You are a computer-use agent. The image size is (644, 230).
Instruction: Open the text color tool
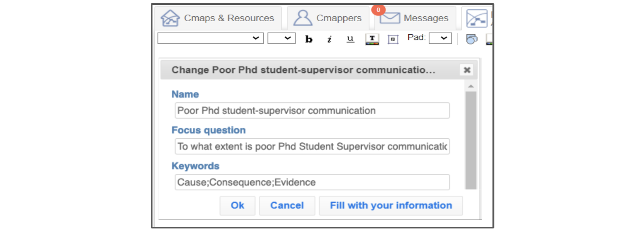(372, 39)
